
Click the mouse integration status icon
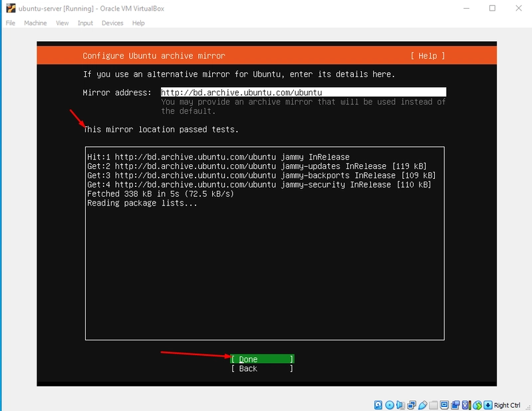point(477,405)
